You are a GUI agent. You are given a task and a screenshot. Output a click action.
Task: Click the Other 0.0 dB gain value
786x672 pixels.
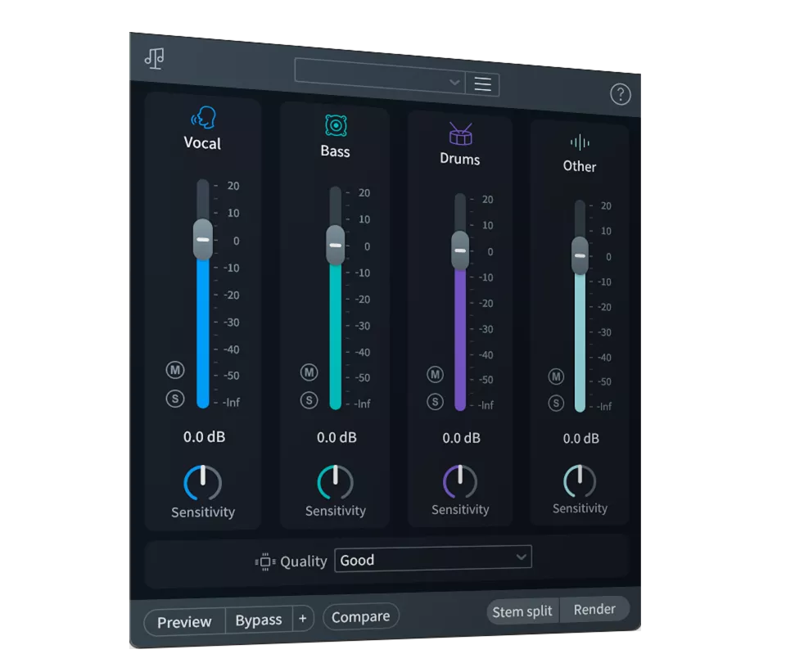(581, 439)
